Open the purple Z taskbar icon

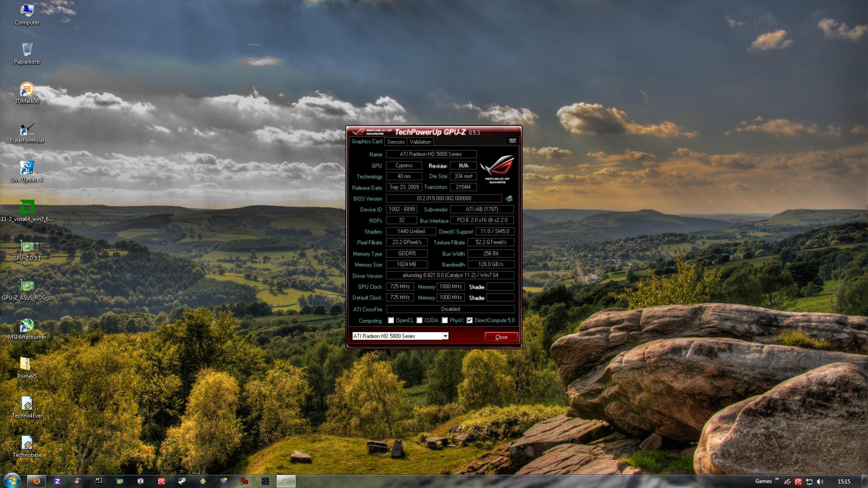point(57,481)
